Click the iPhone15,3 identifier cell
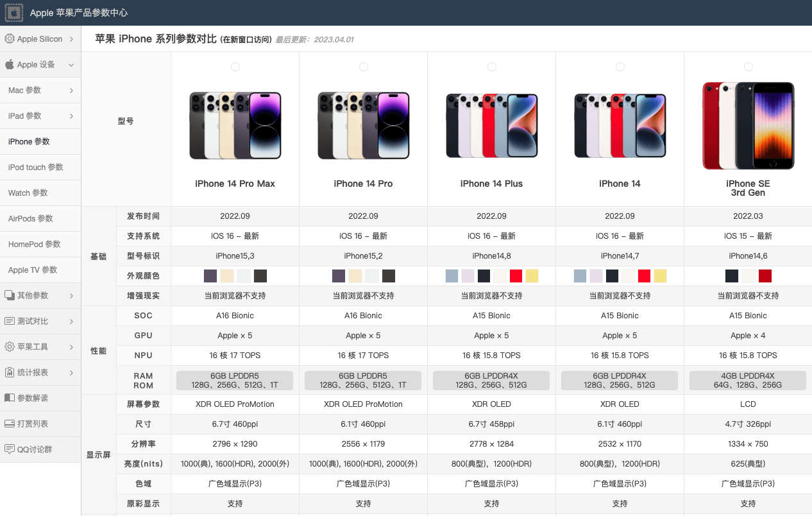 (235, 256)
